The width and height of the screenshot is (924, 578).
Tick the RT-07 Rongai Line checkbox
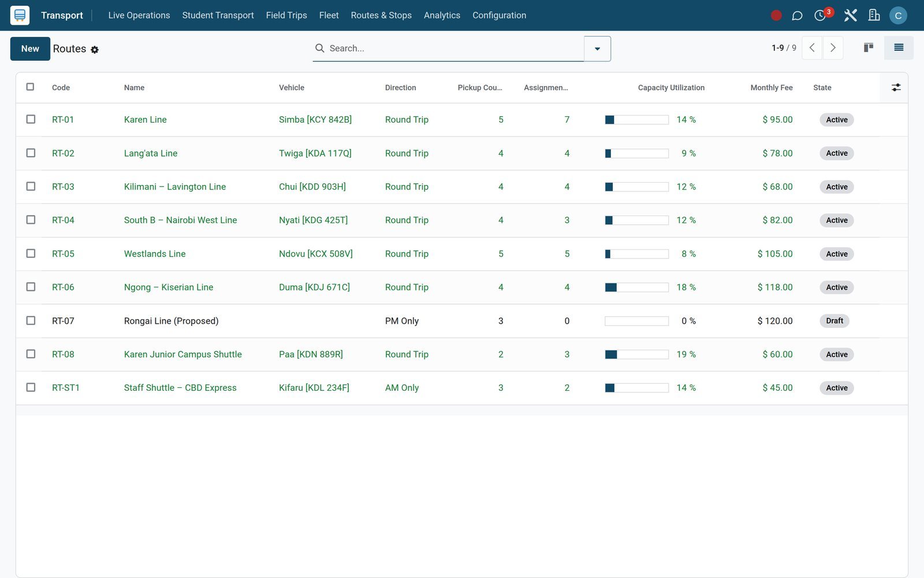point(31,320)
